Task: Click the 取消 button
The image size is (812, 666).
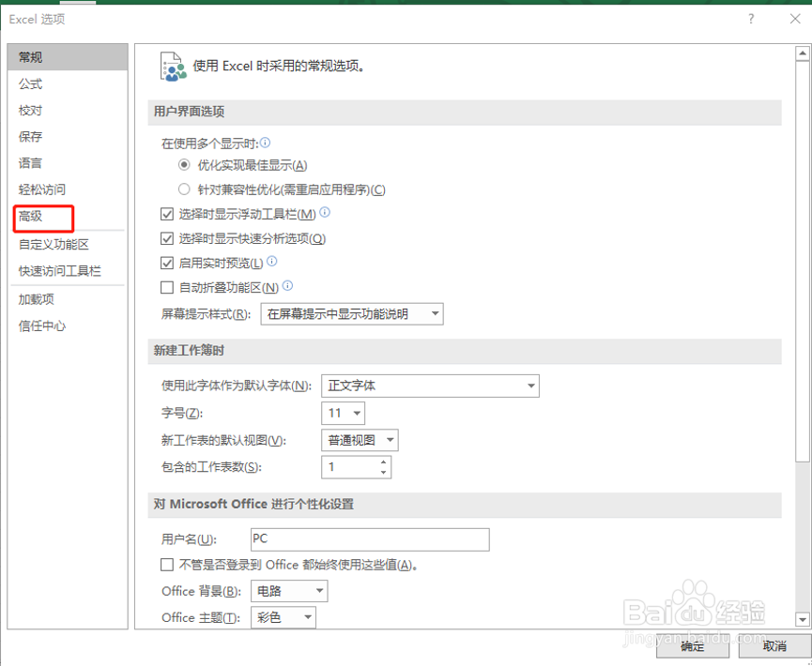Action: 774,645
